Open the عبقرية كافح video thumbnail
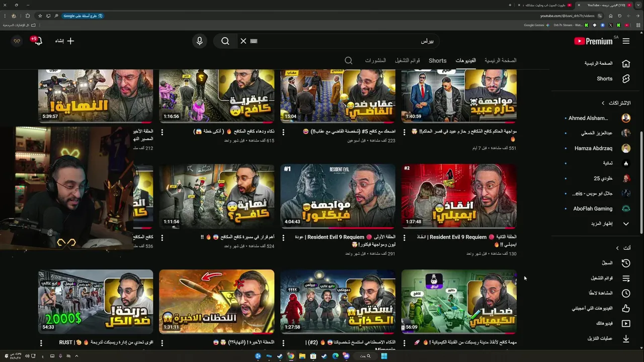The image size is (644, 362). (x=216, y=96)
